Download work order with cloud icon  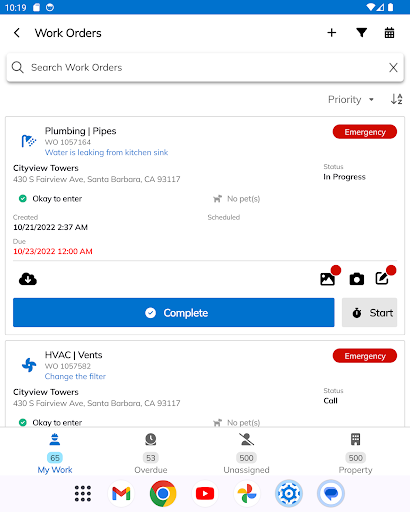coord(28,279)
